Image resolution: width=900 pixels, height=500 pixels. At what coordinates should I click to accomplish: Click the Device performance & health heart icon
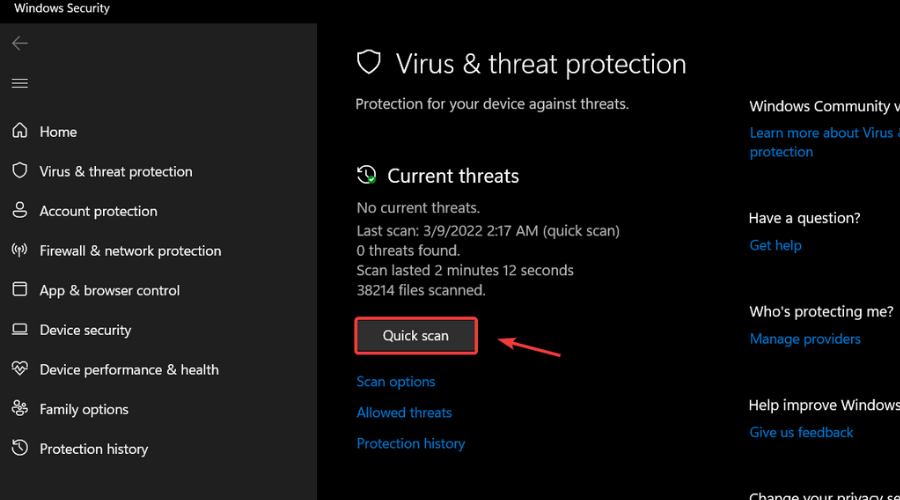click(x=20, y=369)
